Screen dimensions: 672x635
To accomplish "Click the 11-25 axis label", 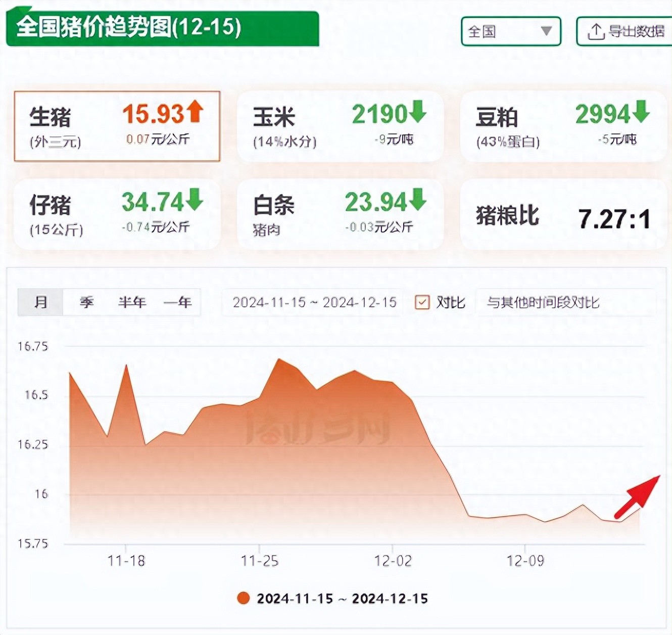I will (259, 561).
